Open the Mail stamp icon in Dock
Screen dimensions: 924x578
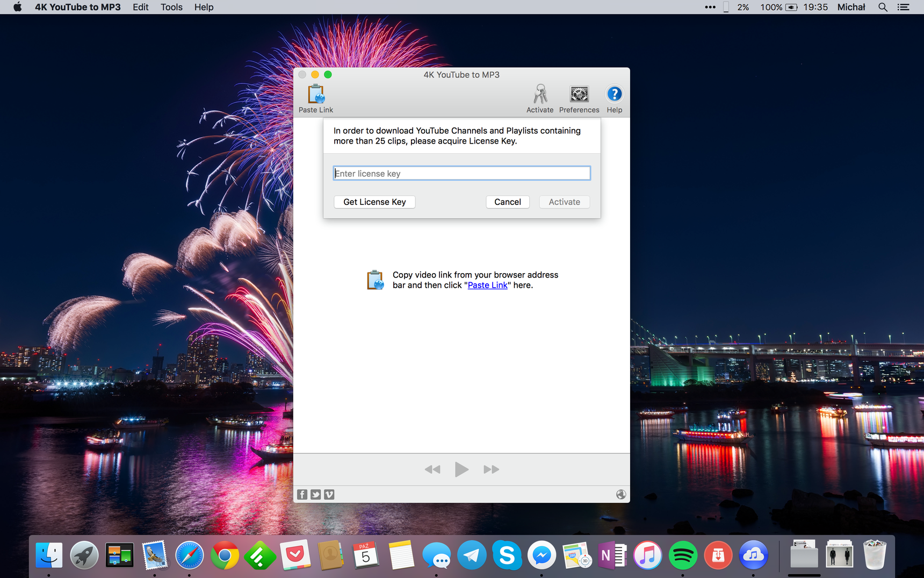point(155,555)
